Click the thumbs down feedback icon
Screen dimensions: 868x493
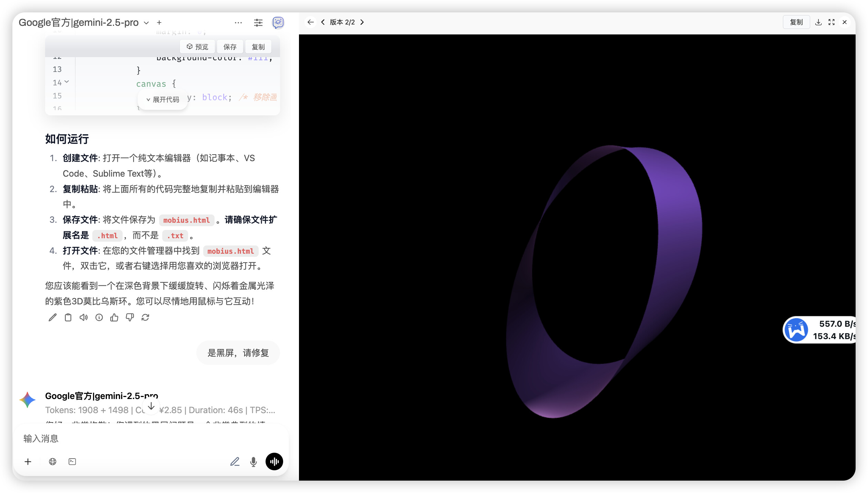(130, 317)
